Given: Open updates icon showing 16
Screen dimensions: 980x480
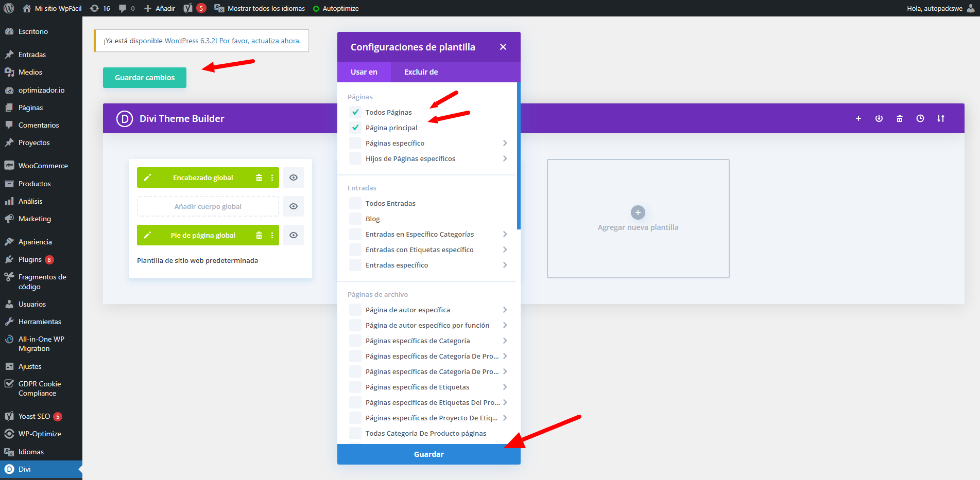Looking at the screenshot, I should [x=100, y=8].
